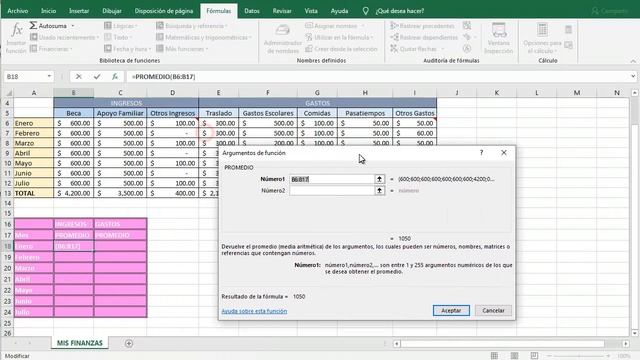Screen dimensions: 640x360
Task: Open the Más funciones list
Action: pos(182,49)
